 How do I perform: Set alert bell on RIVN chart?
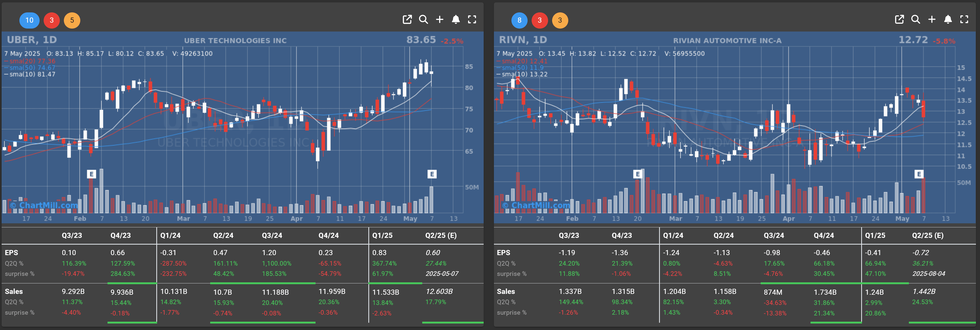[x=948, y=19]
